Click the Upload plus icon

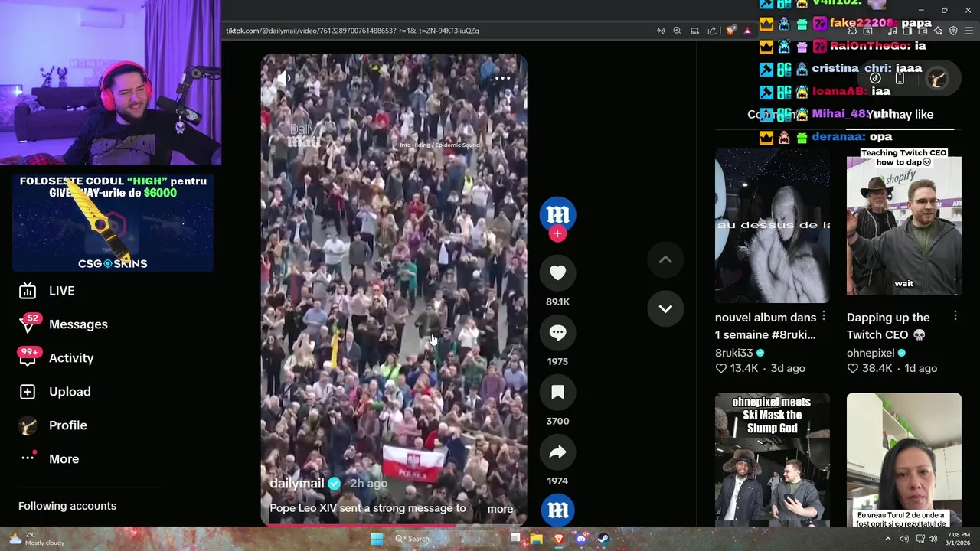pyautogui.click(x=28, y=392)
